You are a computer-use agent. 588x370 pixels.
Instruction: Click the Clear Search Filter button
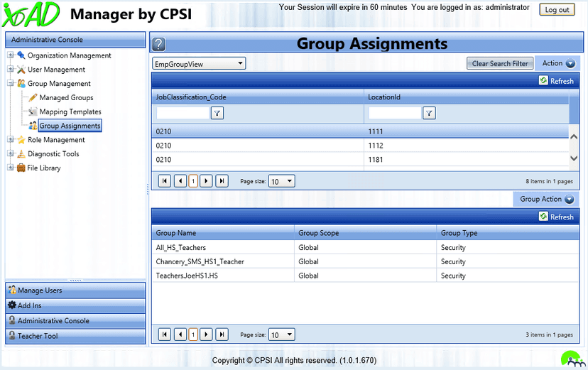500,63
